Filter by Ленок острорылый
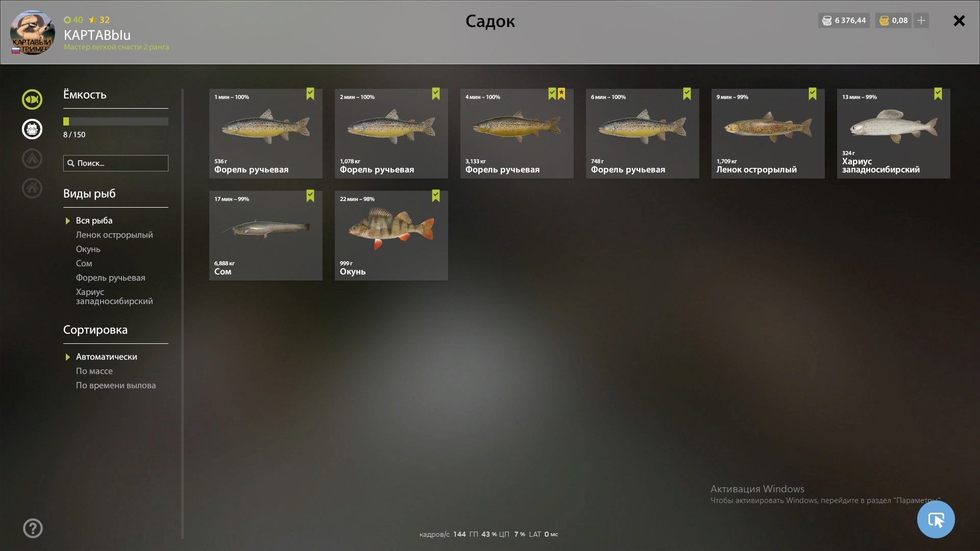This screenshot has width=980, height=551. 114,235
